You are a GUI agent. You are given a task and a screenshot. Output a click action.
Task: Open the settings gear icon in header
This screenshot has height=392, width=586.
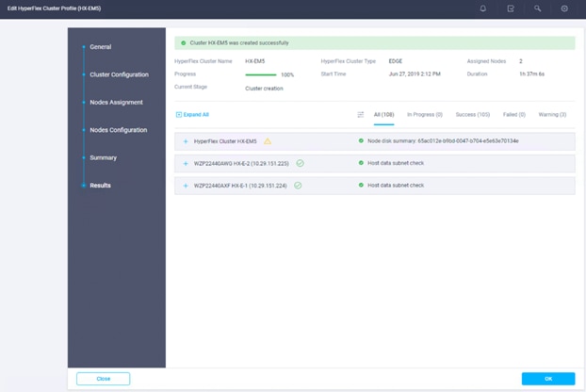coord(564,8)
